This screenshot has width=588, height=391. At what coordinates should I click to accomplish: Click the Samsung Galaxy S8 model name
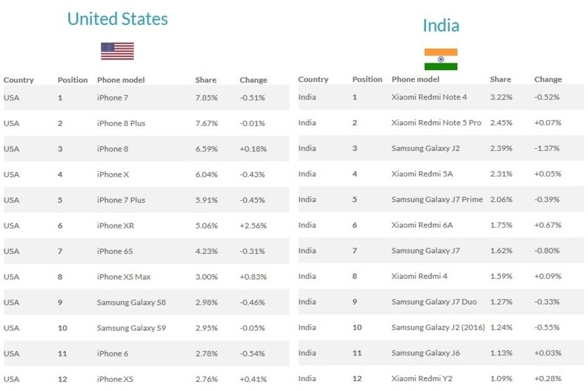pyautogui.click(x=131, y=303)
